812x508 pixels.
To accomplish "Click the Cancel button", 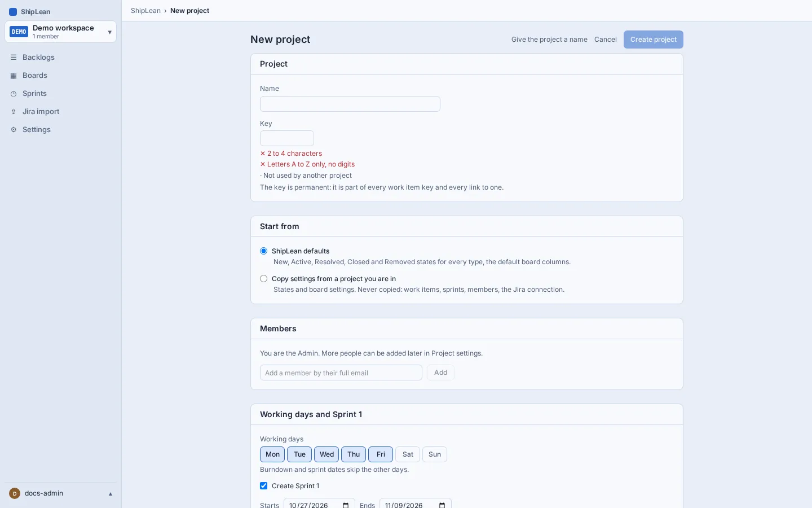I will coord(606,40).
